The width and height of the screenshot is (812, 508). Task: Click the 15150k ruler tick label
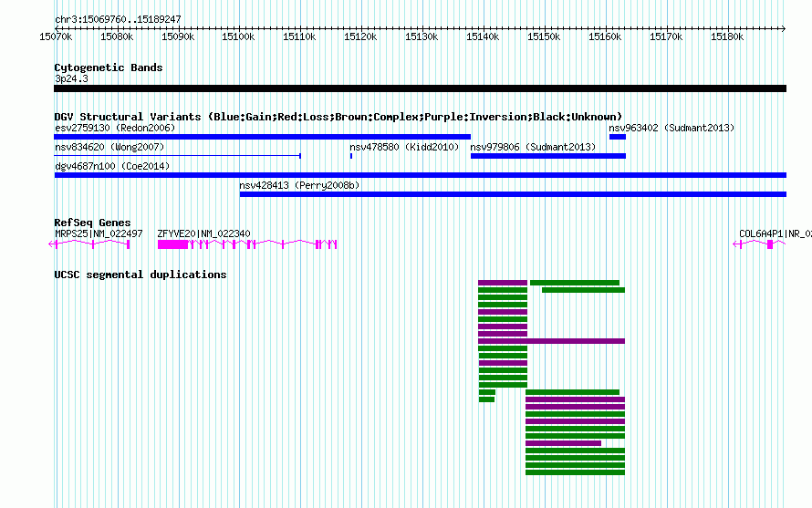point(544,36)
